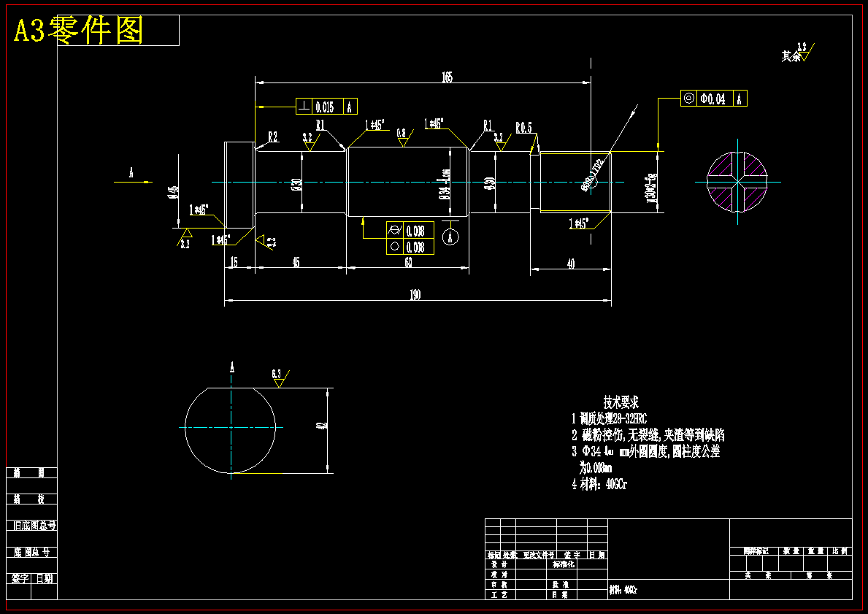The height and width of the screenshot is (614, 868).
Task: Select the circled datum "A" symbol
Action: 450,237
